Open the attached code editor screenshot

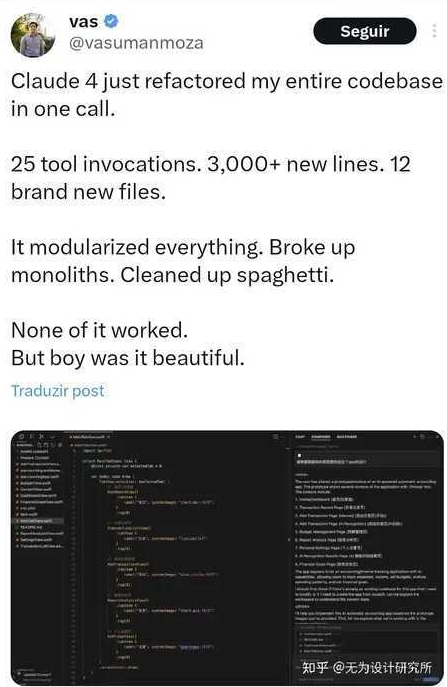point(227,557)
